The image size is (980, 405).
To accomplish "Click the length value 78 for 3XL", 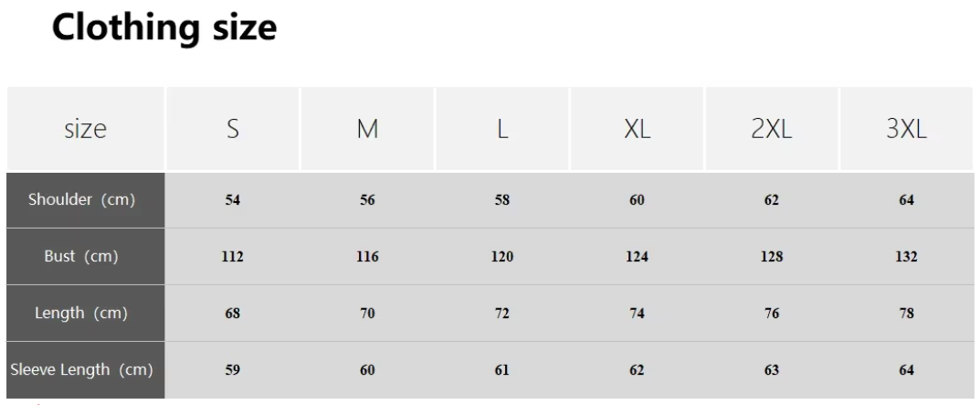I will (x=907, y=313).
